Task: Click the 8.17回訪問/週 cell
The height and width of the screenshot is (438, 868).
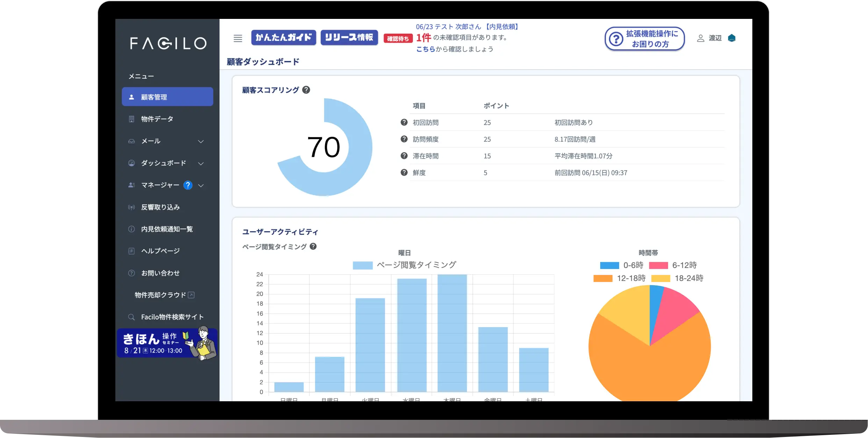Action: 575,139
